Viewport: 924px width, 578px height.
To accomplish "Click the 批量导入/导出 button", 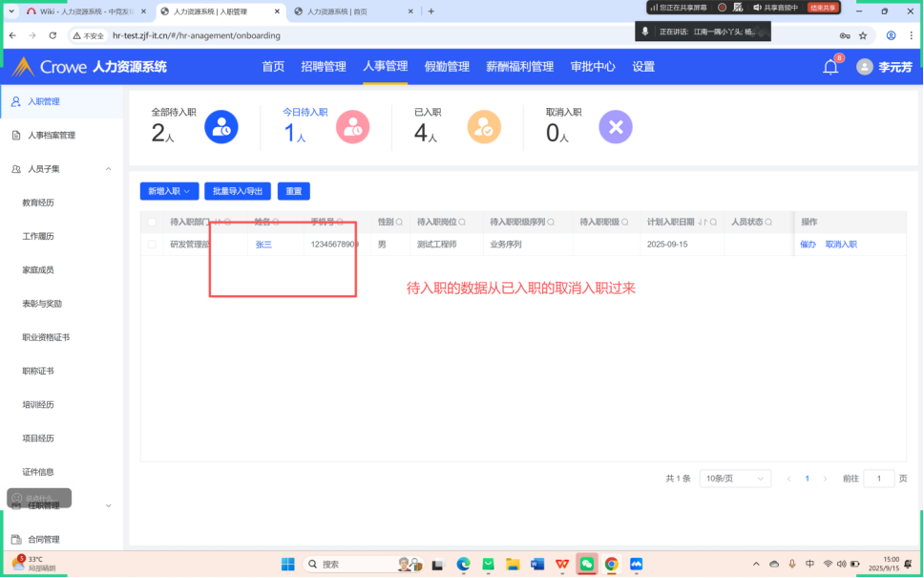I will point(238,191).
